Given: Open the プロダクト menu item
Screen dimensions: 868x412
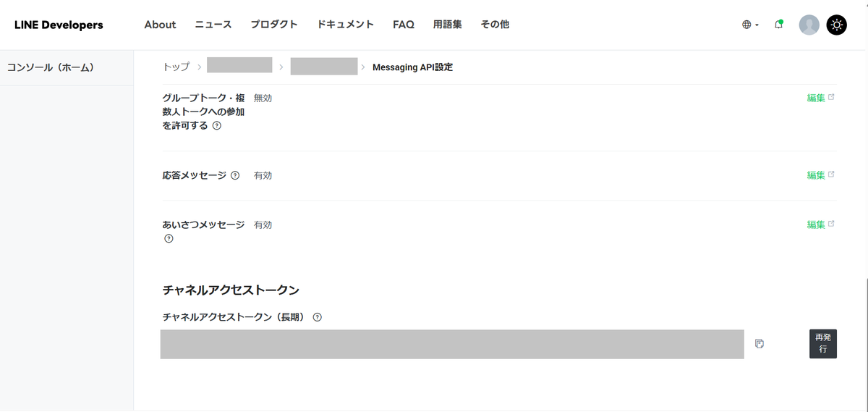Looking at the screenshot, I should click(x=274, y=25).
